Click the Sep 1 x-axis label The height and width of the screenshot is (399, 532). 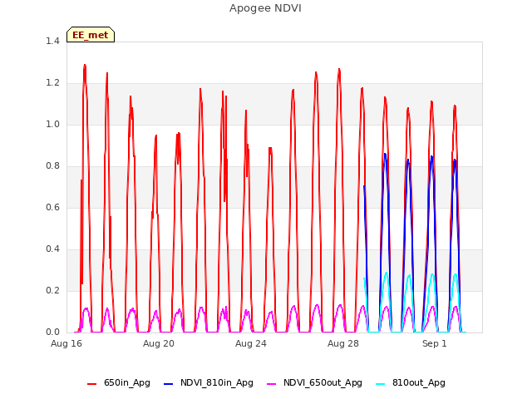(x=434, y=343)
